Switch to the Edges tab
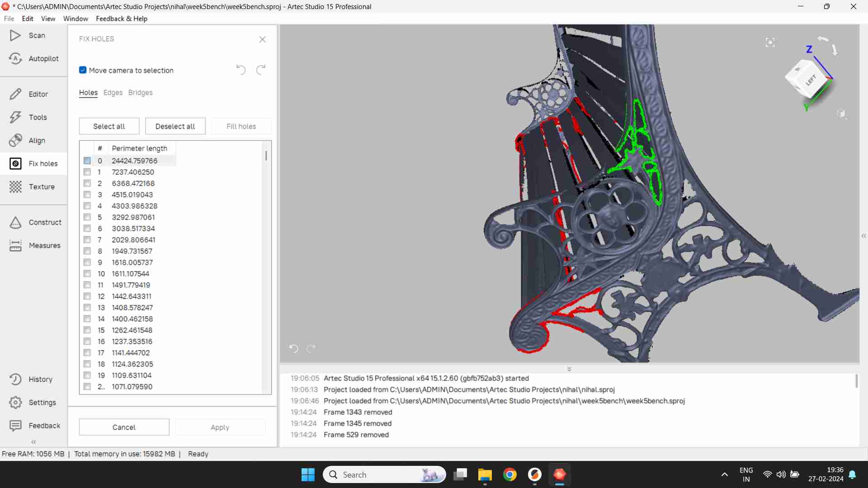Image resolution: width=868 pixels, height=488 pixels. tap(113, 93)
